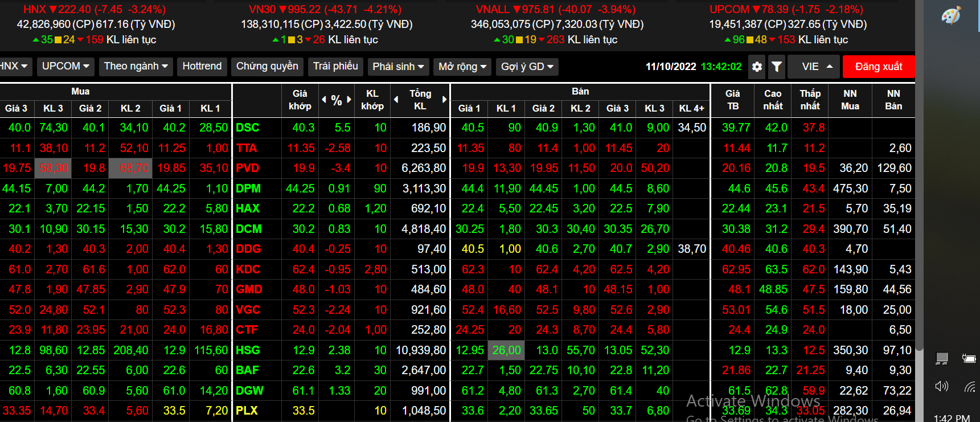Image resolution: width=980 pixels, height=422 pixels.
Task: Click the right arrow beside % column
Action: pos(349,100)
